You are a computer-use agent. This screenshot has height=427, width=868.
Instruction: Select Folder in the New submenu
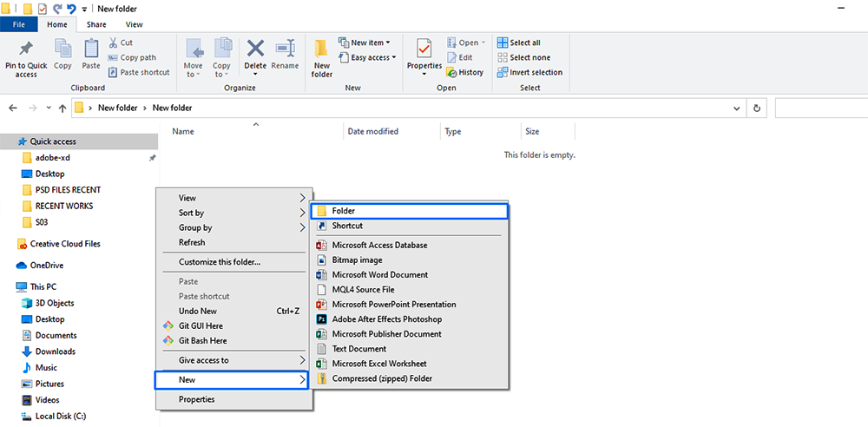(408, 211)
